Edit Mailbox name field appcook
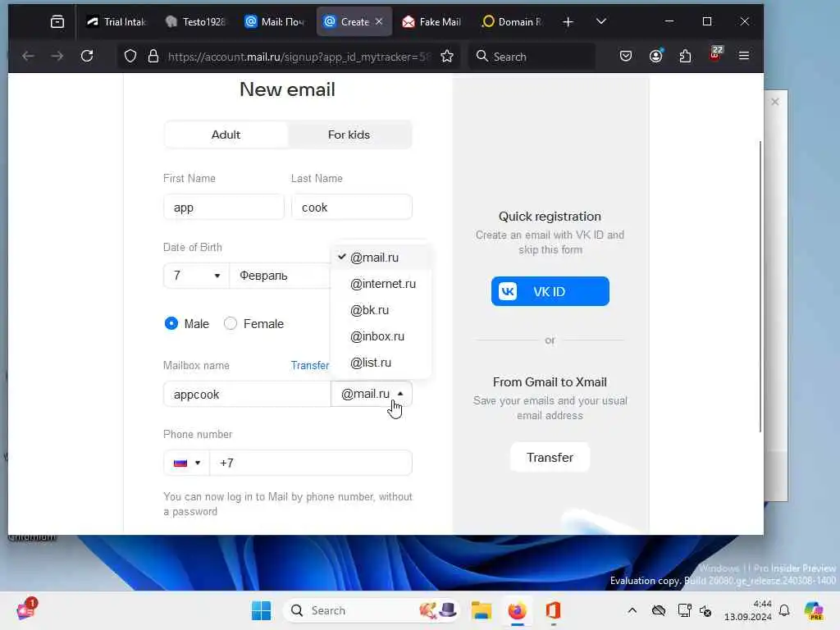The height and width of the screenshot is (630, 840). point(247,395)
